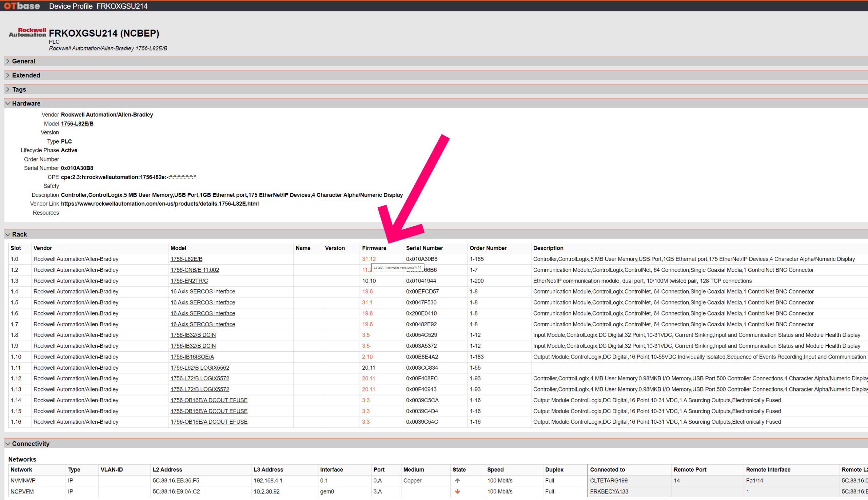Open connected device FRKBECYA133
The height and width of the screenshot is (500, 868).
coord(609,492)
